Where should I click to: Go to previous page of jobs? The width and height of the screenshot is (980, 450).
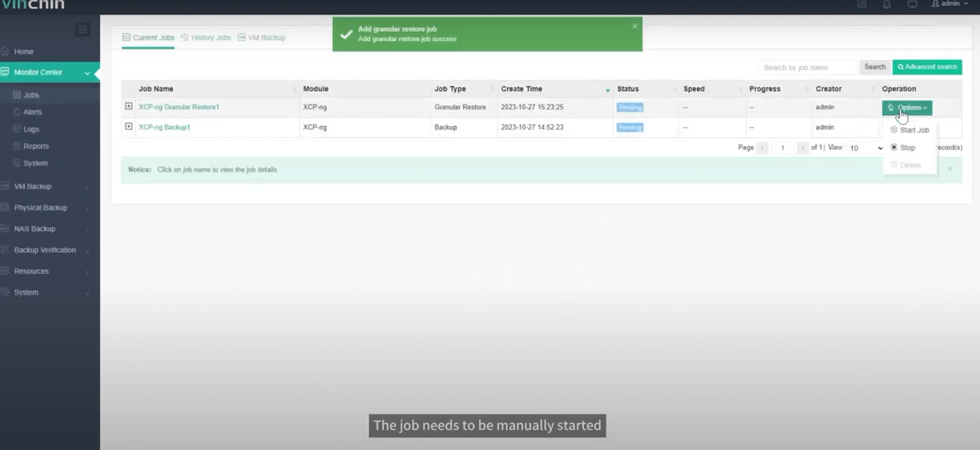click(762, 148)
